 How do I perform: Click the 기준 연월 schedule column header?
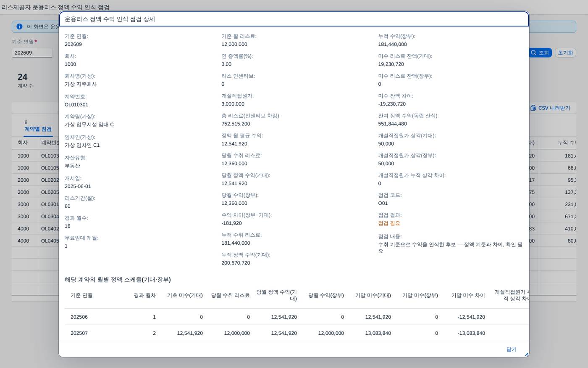pos(81,295)
